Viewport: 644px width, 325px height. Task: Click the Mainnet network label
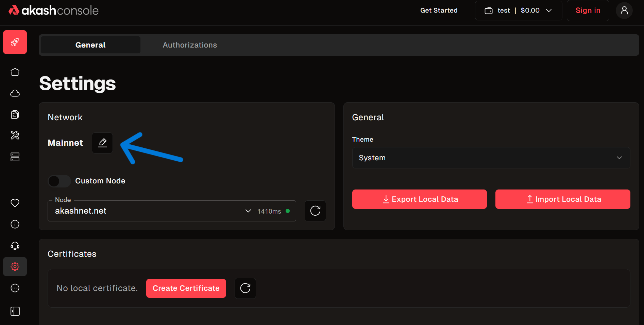point(65,143)
